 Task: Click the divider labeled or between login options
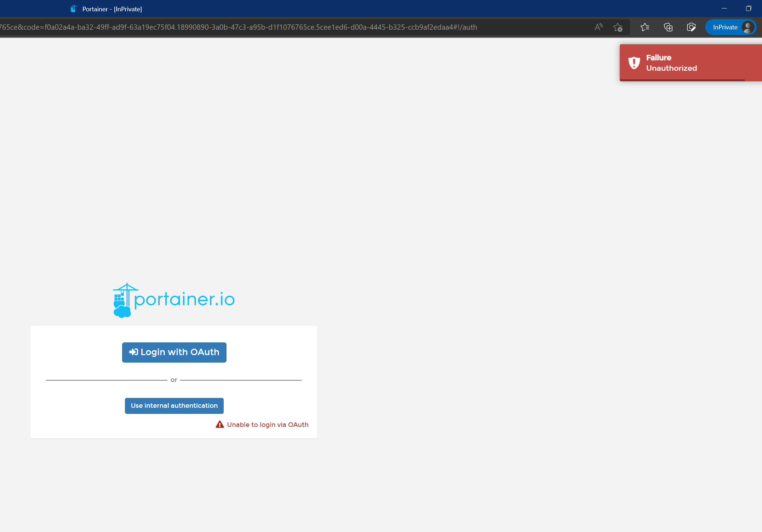pyautogui.click(x=173, y=380)
